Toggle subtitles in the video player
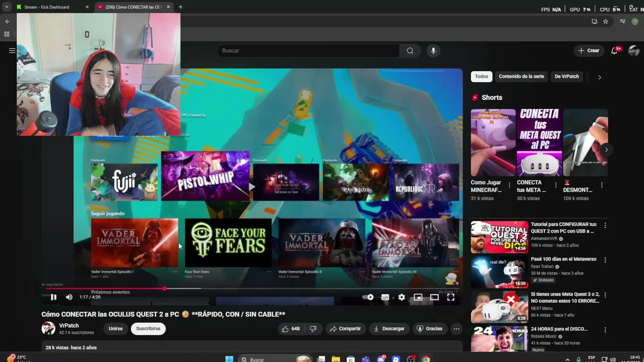 pyautogui.click(x=385, y=297)
